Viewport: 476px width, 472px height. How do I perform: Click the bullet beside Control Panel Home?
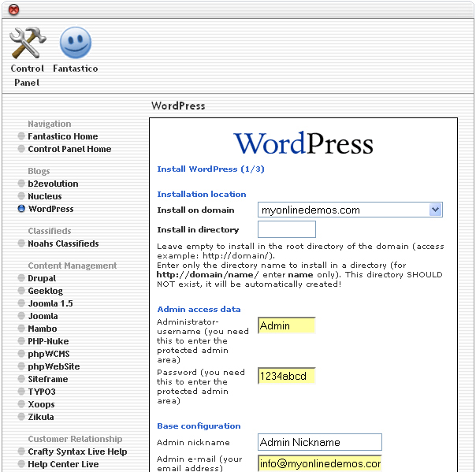[21, 149]
